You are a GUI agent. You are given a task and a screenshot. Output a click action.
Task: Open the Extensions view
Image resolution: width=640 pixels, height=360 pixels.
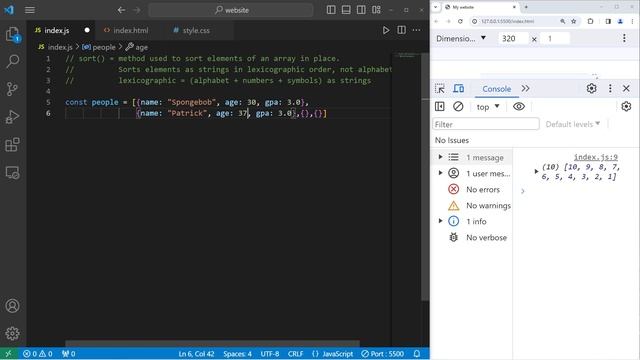click(x=13, y=144)
